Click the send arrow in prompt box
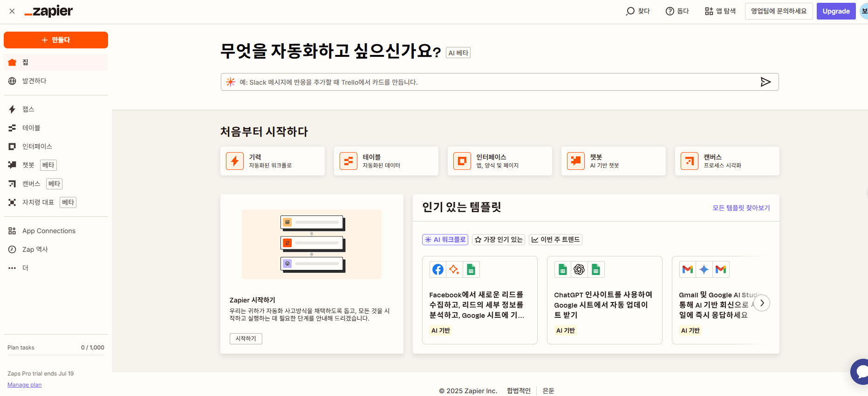This screenshot has height=396, width=868. (x=765, y=82)
